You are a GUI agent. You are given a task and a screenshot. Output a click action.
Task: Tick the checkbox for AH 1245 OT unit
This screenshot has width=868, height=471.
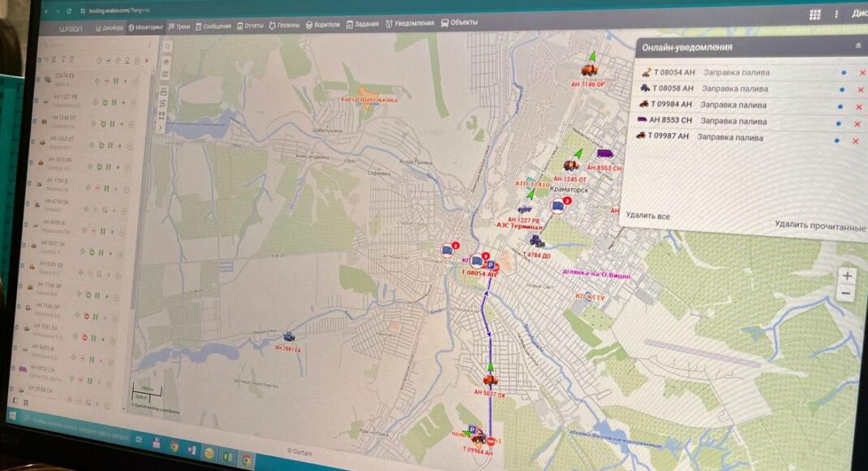click(36, 121)
